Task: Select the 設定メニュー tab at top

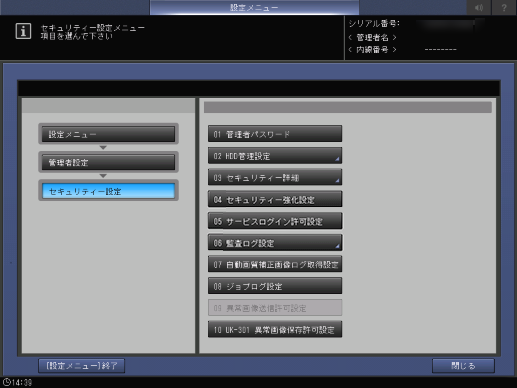Action: pyautogui.click(x=254, y=7)
